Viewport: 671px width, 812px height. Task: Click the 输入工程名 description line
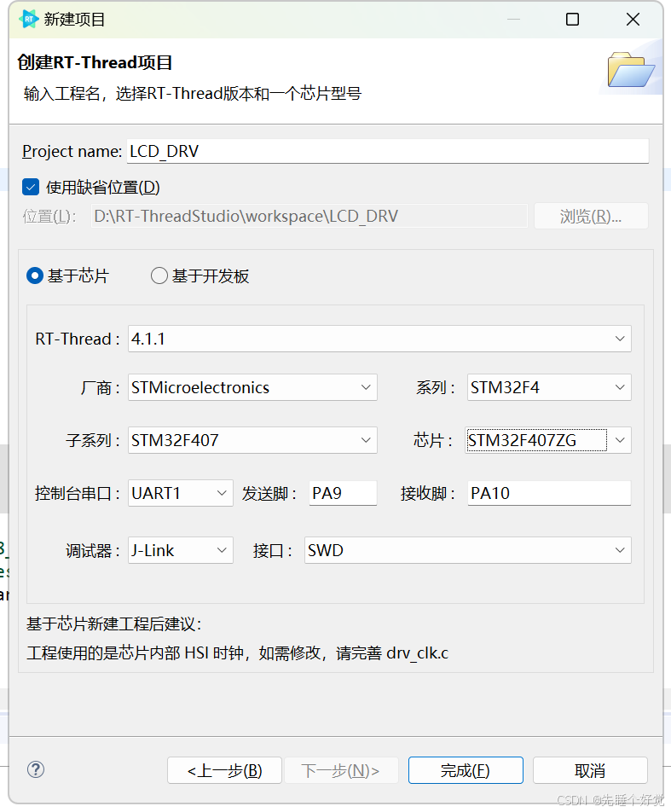point(193,94)
